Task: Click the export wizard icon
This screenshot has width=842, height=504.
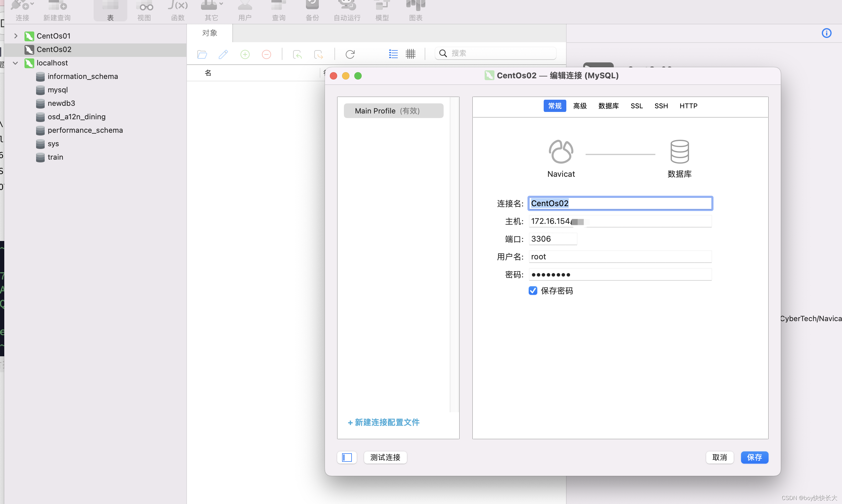Action: 319,54
